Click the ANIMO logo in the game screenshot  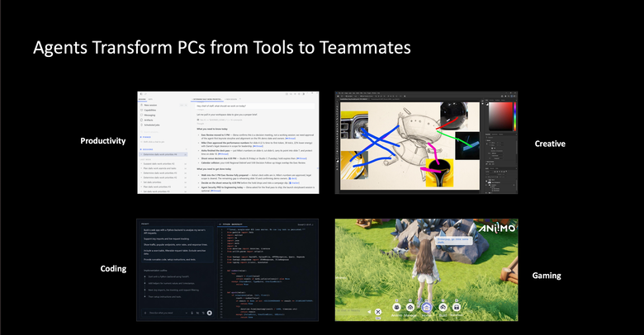[496, 227]
